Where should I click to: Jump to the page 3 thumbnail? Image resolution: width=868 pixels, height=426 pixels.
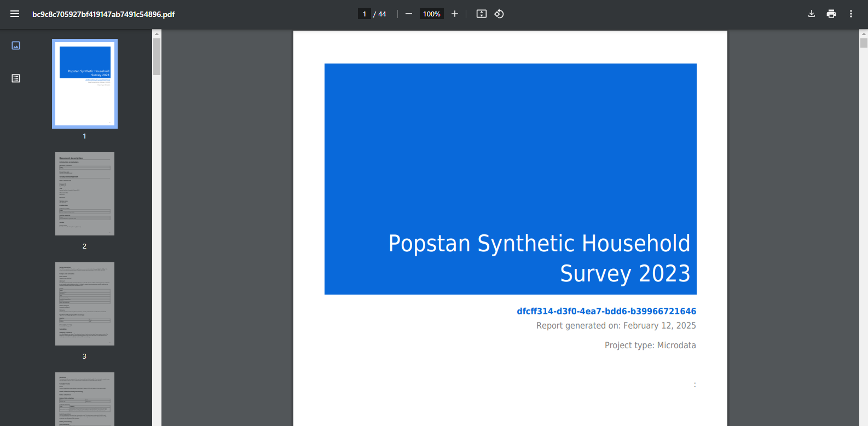pyautogui.click(x=85, y=304)
